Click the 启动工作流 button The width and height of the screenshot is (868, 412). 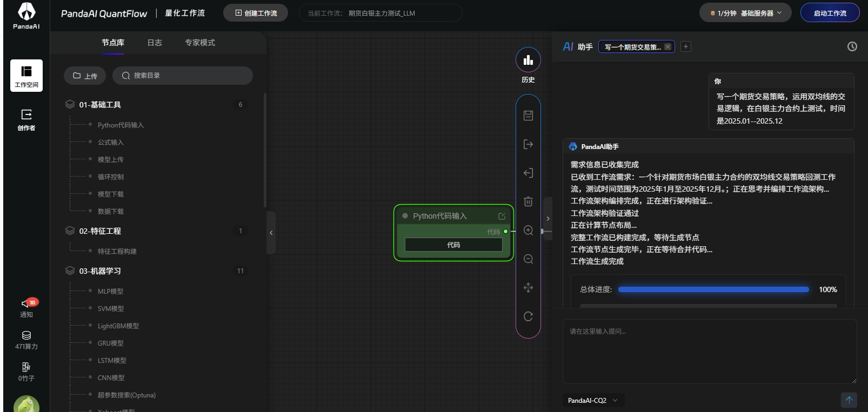830,13
